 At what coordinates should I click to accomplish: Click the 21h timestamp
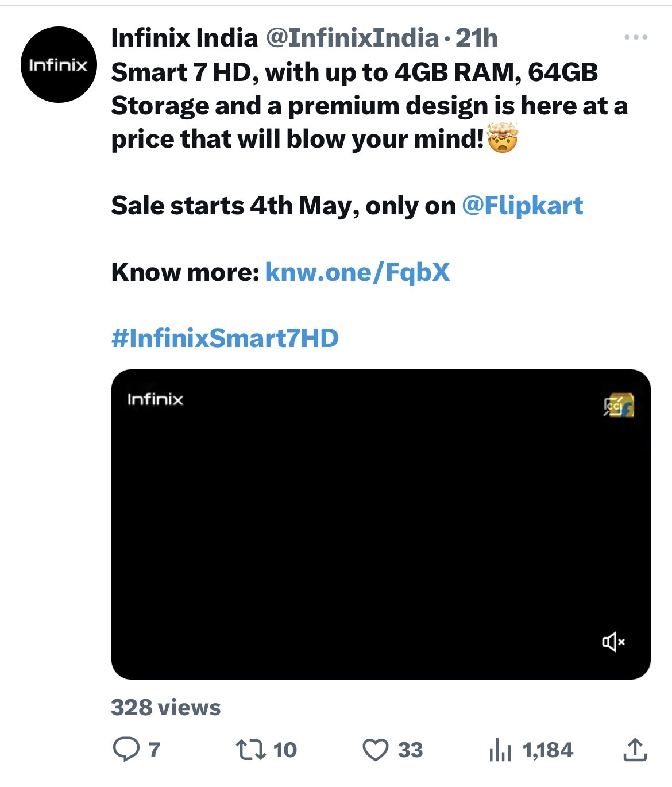pos(476,38)
